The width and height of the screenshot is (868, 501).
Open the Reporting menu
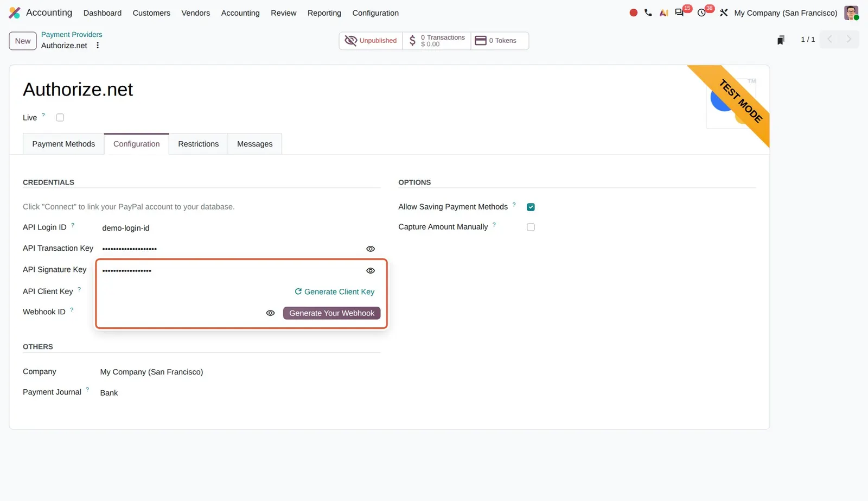pyautogui.click(x=324, y=13)
